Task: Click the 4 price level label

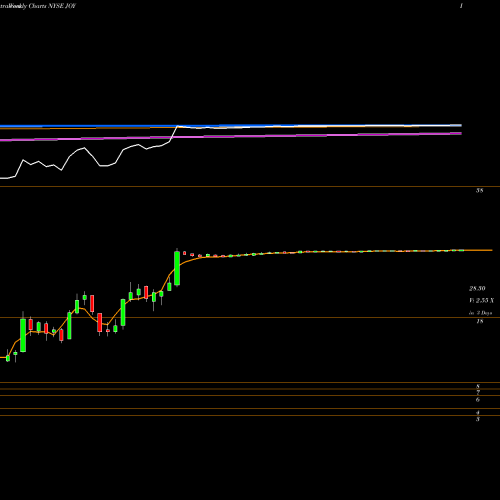Action: 478,413
